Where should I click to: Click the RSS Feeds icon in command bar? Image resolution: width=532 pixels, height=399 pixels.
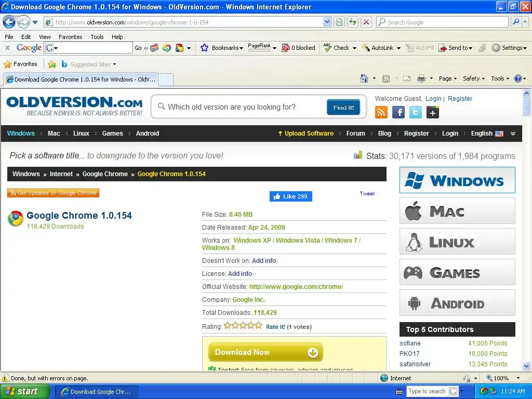[386, 79]
